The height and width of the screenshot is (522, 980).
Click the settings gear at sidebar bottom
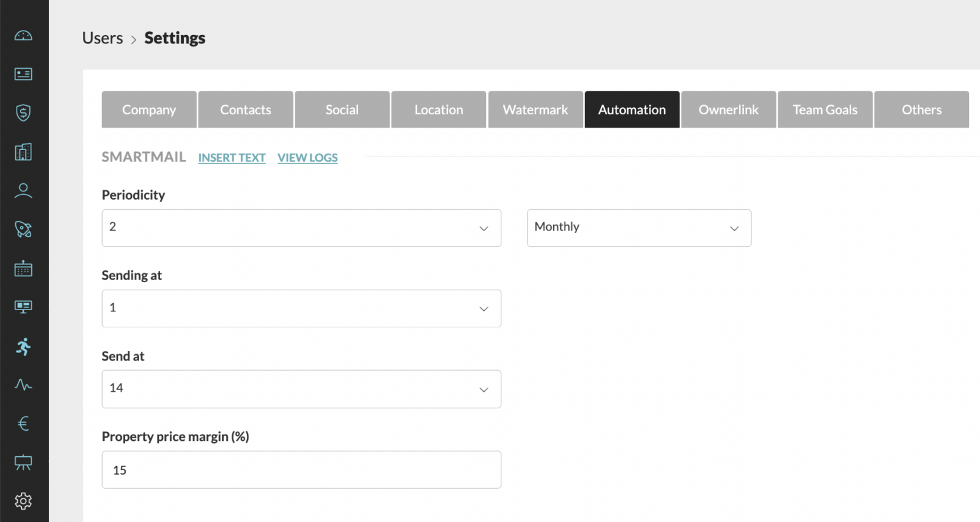[24, 501]
